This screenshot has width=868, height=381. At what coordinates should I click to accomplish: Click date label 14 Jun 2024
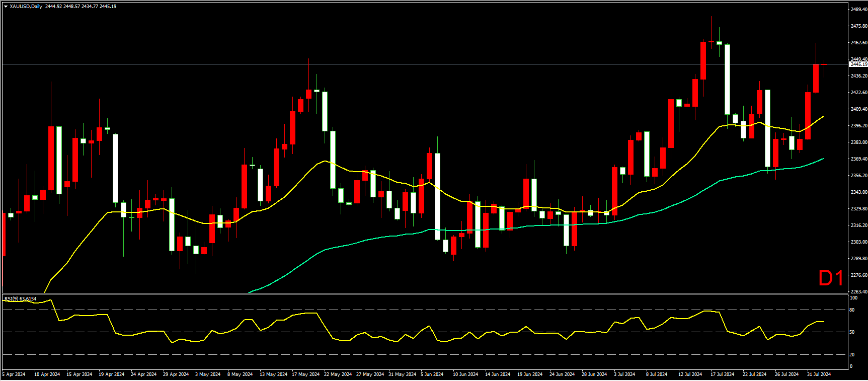click(x=498, y=374)
